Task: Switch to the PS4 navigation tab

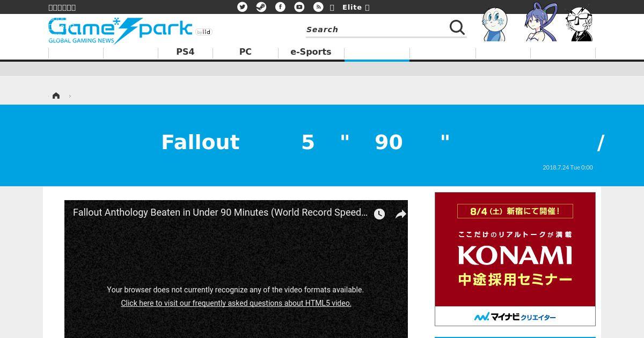Action: tap(185, 52)
